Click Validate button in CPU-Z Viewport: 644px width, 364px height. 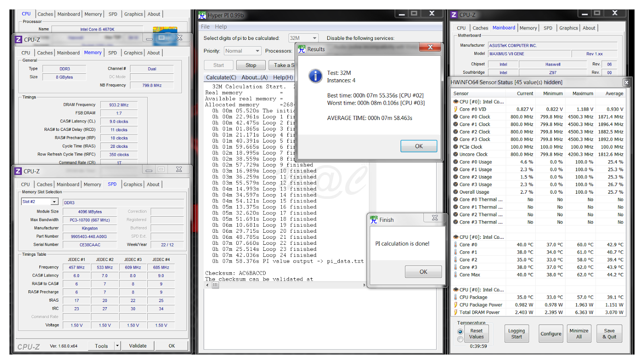(138, 345)
